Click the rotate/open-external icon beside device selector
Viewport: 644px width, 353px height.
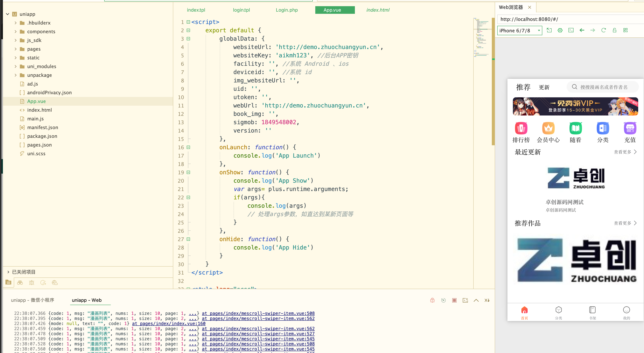(x=549, y=30)
